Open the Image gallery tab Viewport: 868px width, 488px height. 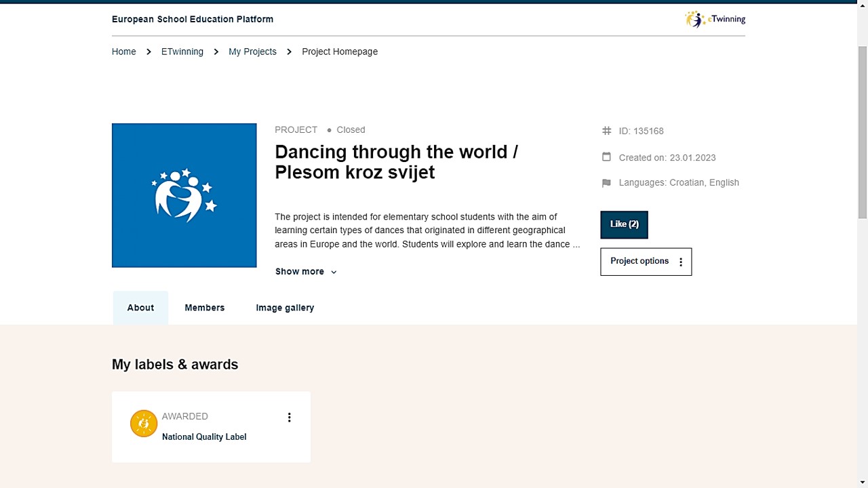coord(285,308)
